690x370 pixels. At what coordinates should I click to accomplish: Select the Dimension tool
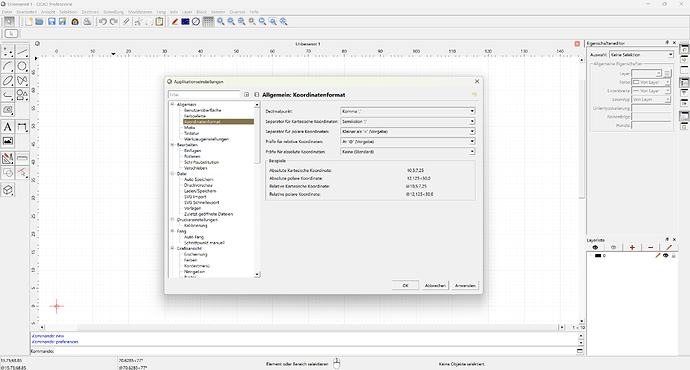coord(22,127)
